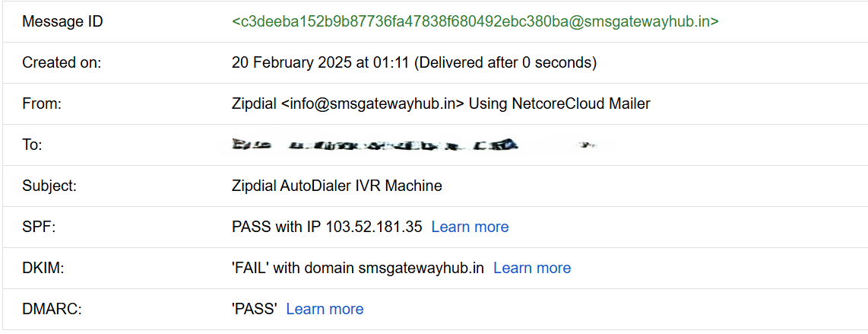The width and height of the screenshot is (868, 334).
Task: Open SPF Learn more link
Action: tap(470, 227)
